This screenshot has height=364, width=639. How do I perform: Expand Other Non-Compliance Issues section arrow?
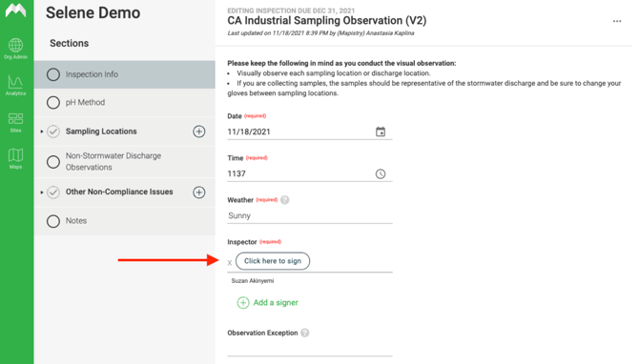42,192
